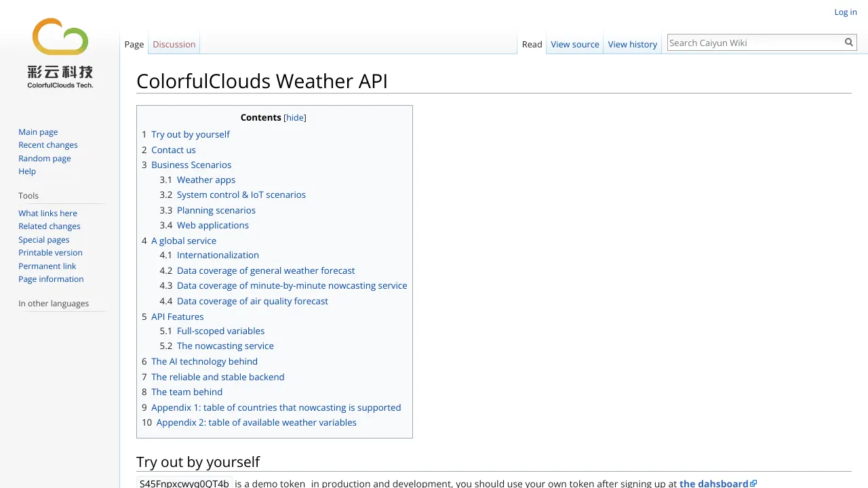Viewport: 868px width, 488px height.
Task: Click the In other languages heading
Action: pyautogui.click(x=54, y=304)
